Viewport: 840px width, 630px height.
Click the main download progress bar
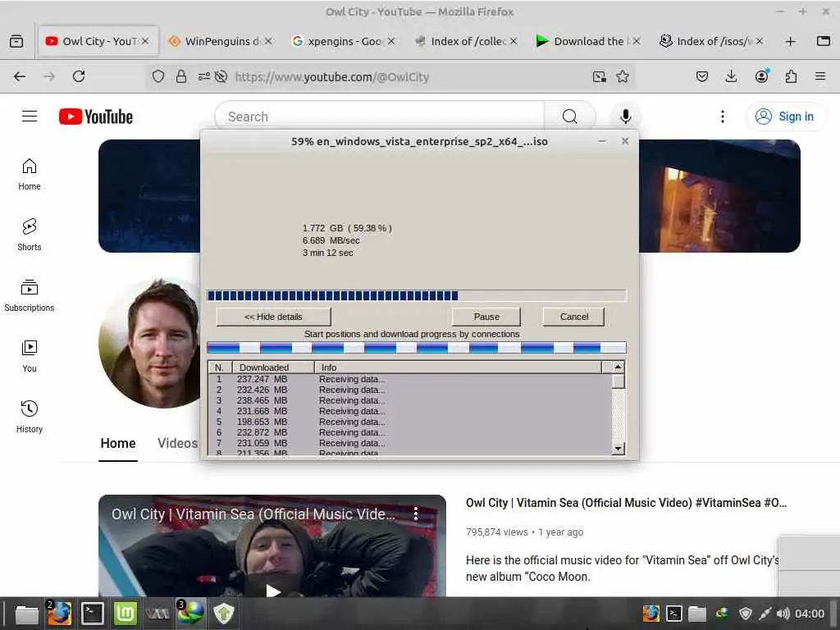click(416, 295)
